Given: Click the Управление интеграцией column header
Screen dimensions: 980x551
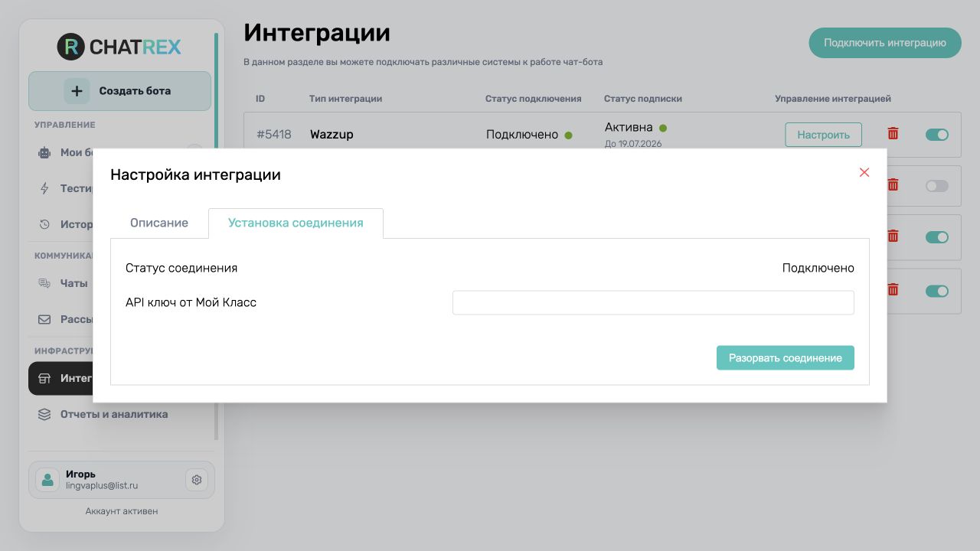Looking at the screenshot, I should pos(833,99).
